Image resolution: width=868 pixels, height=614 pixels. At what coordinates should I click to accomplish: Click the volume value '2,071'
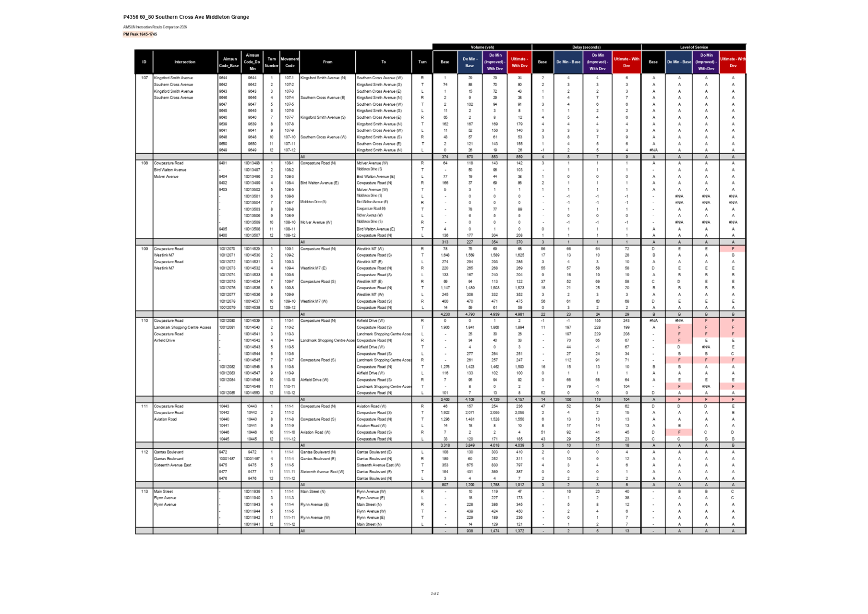470,413
